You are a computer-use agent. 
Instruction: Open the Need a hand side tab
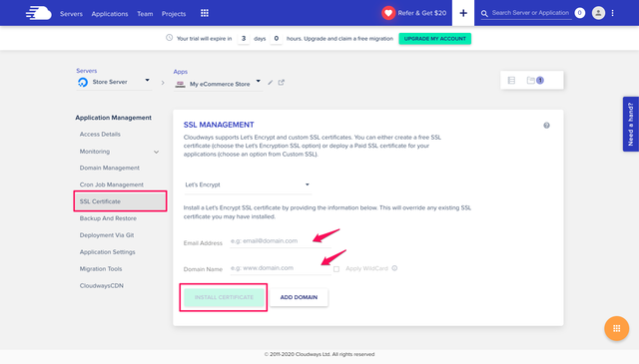tap(630, 125)
